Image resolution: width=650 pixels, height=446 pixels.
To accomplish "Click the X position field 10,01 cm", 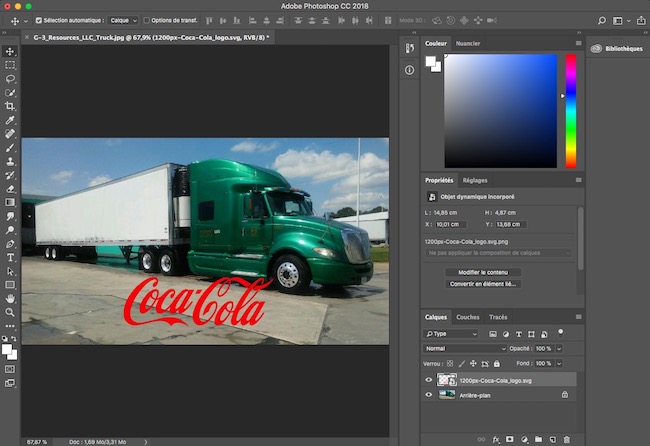I will pyautogui.click(x=450, y=224).
